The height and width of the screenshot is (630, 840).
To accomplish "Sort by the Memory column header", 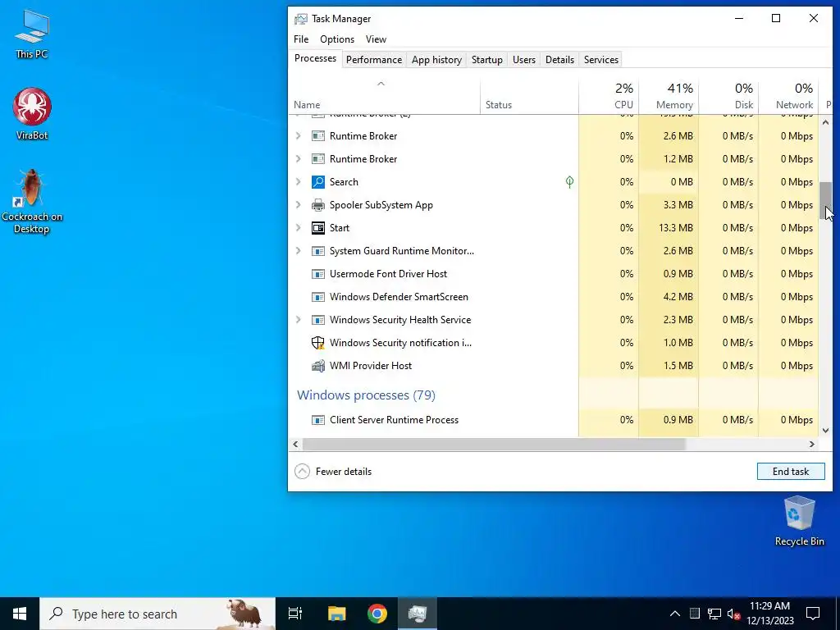I will [669, 97].
